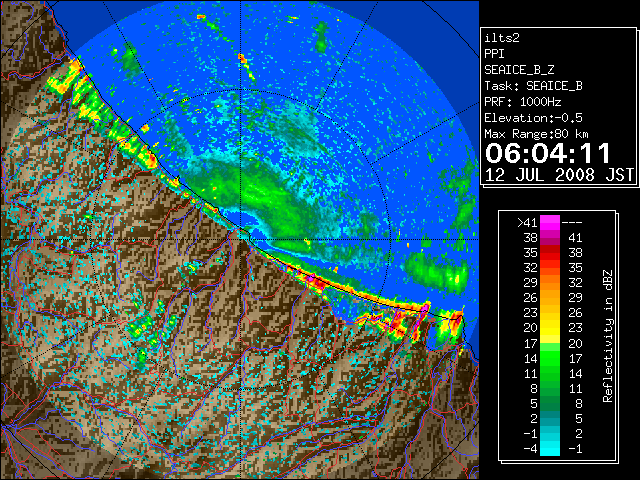Pick the magenta swatch atop the color scale

click(x=550, y=223)
